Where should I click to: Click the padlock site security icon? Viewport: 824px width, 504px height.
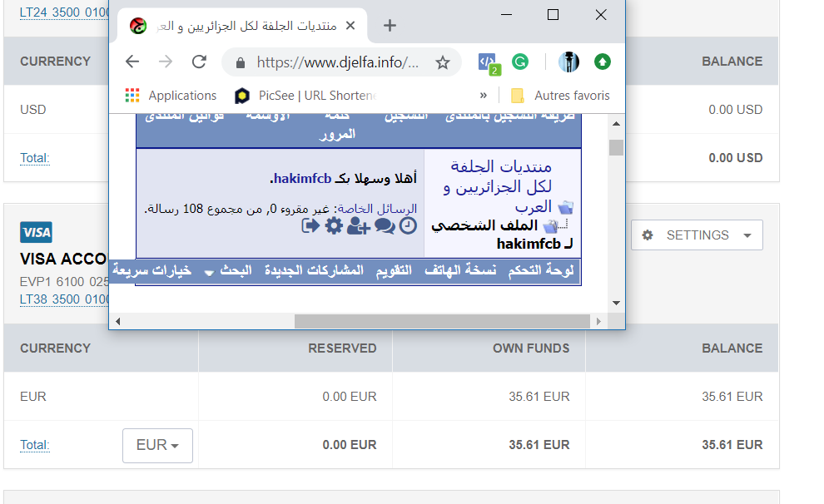tap(241, 63)
